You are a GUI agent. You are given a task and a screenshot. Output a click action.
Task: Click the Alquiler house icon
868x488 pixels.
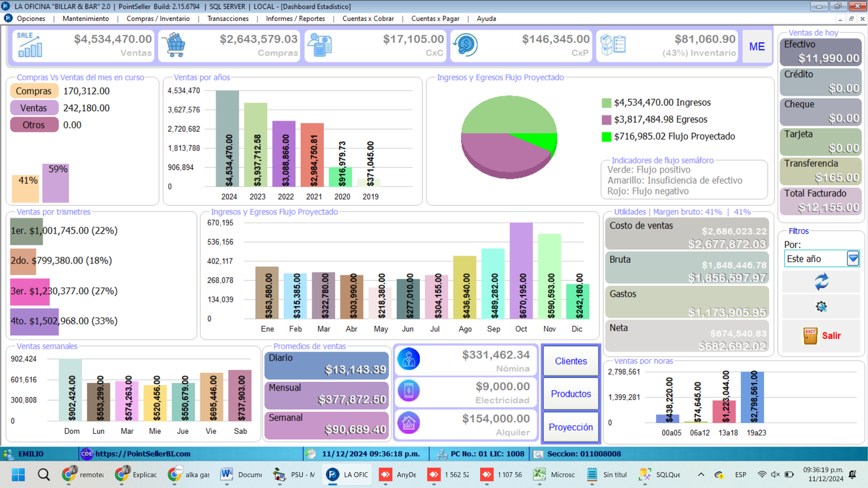[409, 423]
